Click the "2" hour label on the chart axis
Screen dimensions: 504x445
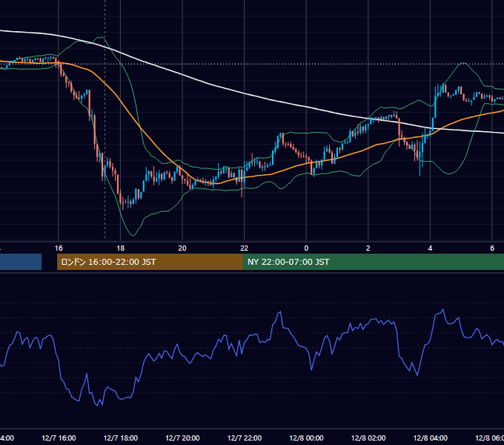pos(368,248)
